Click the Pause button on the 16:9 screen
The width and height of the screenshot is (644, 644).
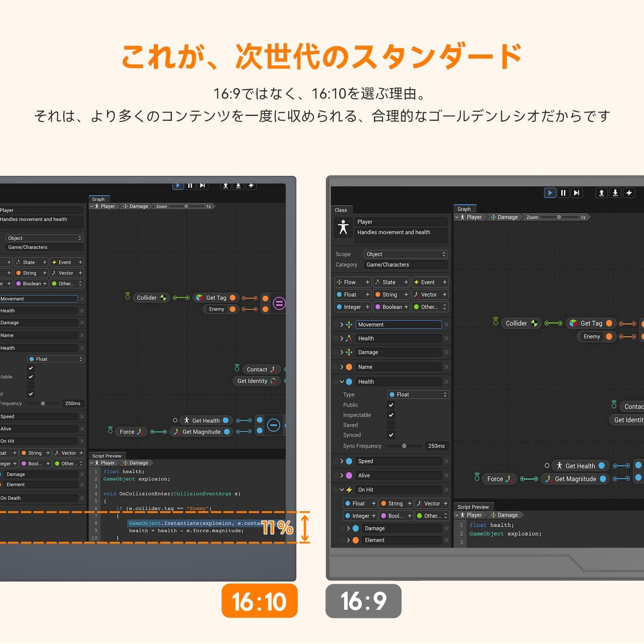[x=563, y=193]
